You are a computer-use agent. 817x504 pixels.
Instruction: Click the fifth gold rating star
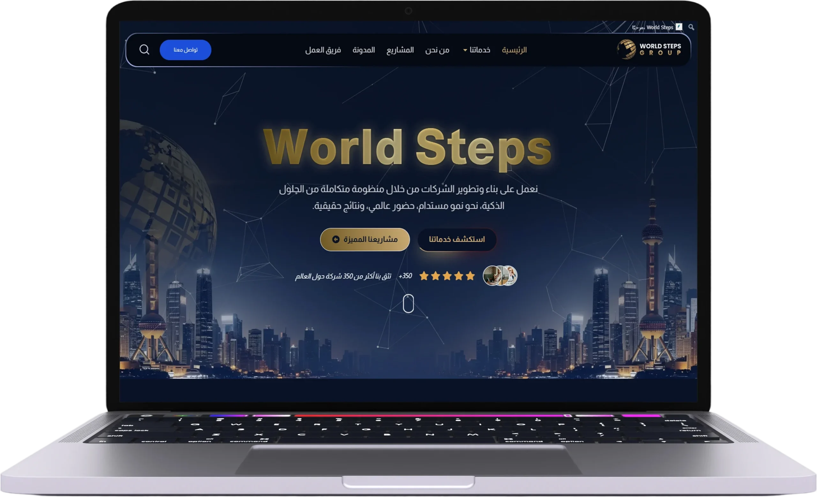click(x=470, y=276)
